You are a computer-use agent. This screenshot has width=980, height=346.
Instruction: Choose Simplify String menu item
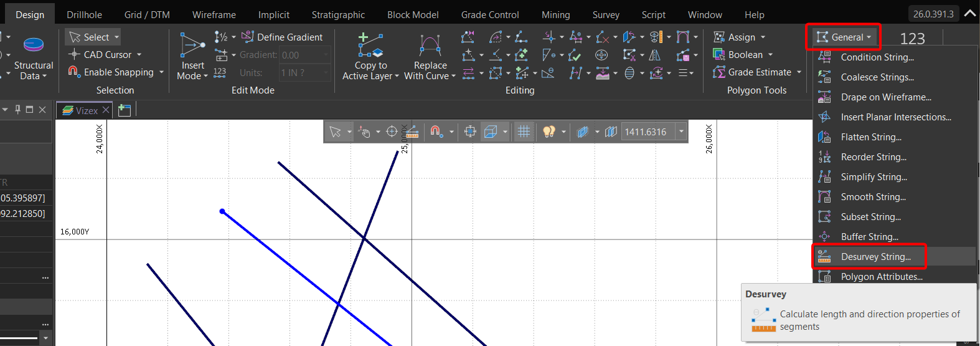point(895,177)
